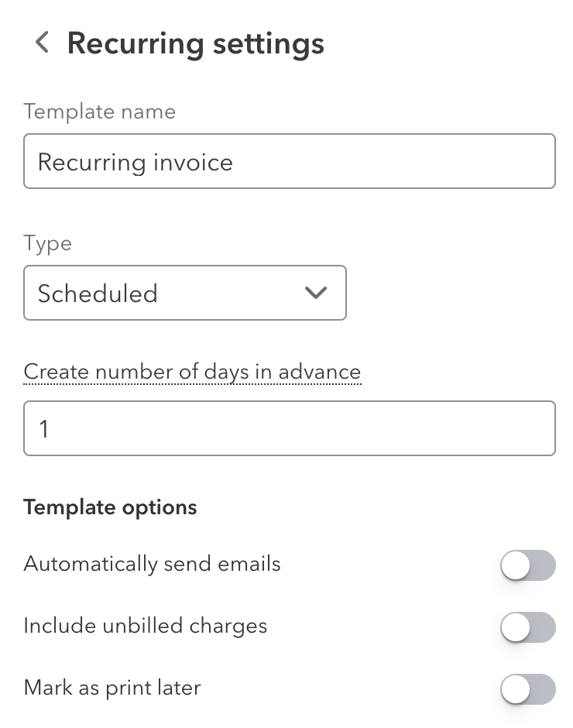This screenshot has height=728, width=573.
Task: Open the Type dropdown showing Scheduled
Action: [x=185, y=293]
